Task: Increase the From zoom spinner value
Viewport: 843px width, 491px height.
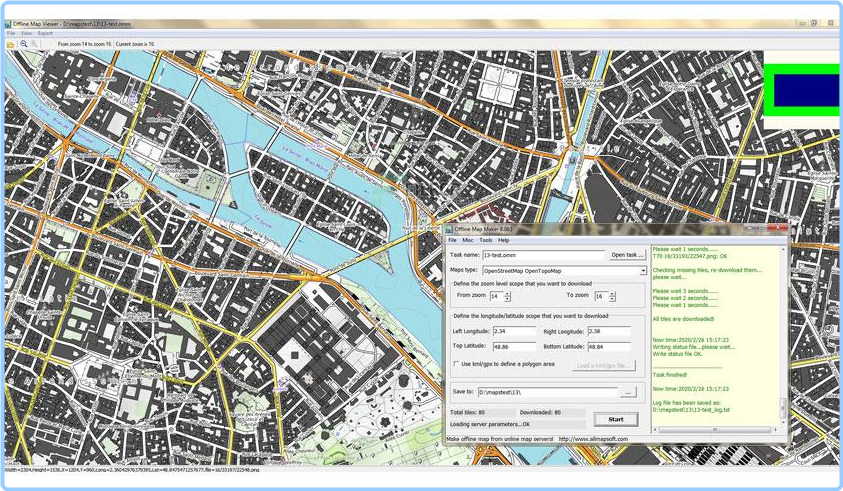Action: coord(508,294)
